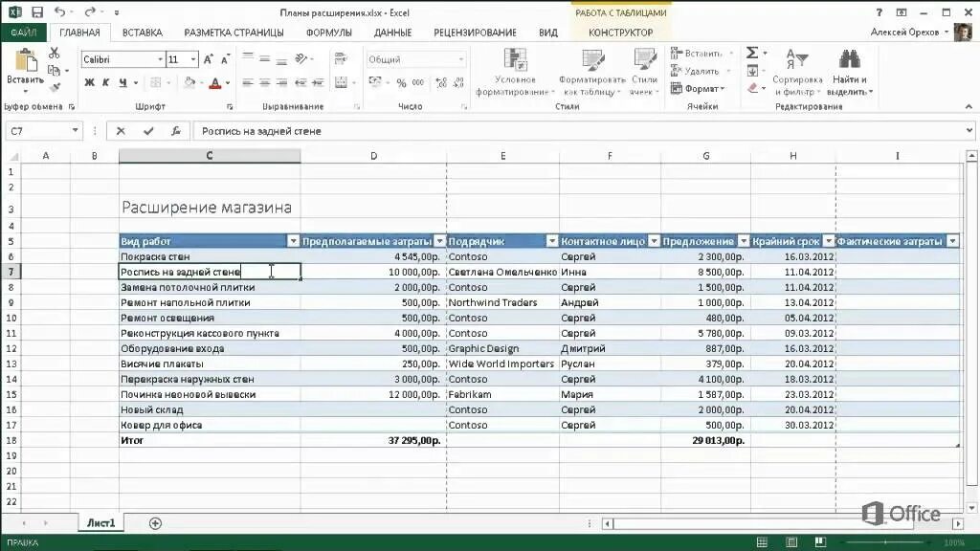Apply the fill color bucket icon

[189, 82]
